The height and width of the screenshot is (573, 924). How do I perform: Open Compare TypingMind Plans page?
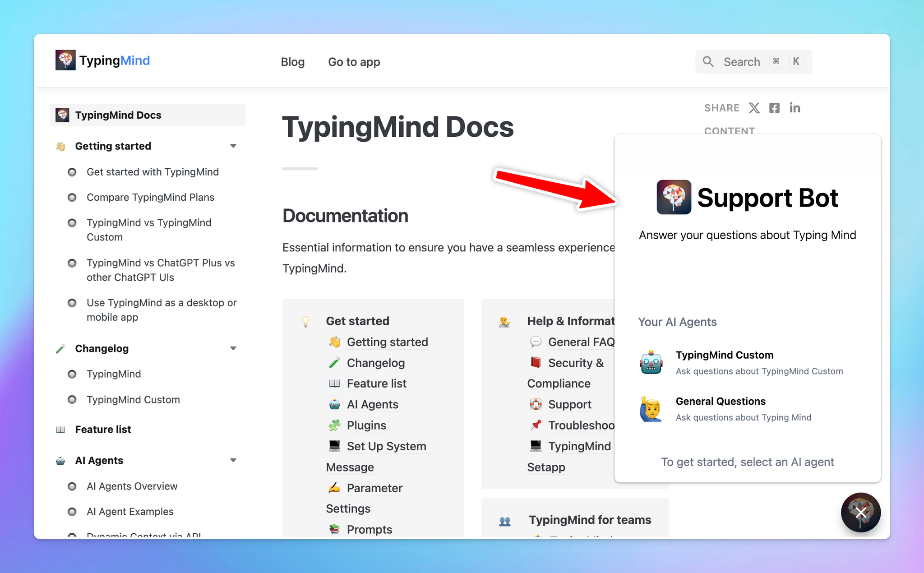tap(150, 197)
